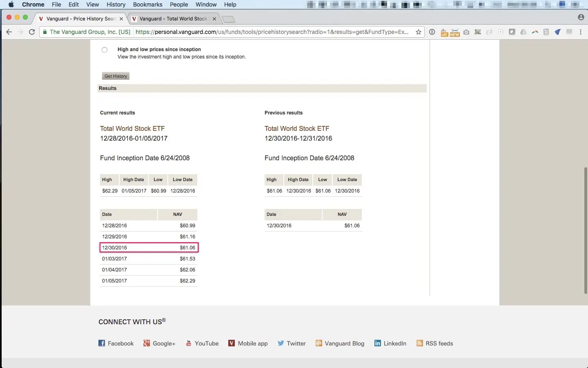Image resolution: width=588 pixels, height=368 pixels.
Task: Open the Vanguard Blog link
Action: 345,343
